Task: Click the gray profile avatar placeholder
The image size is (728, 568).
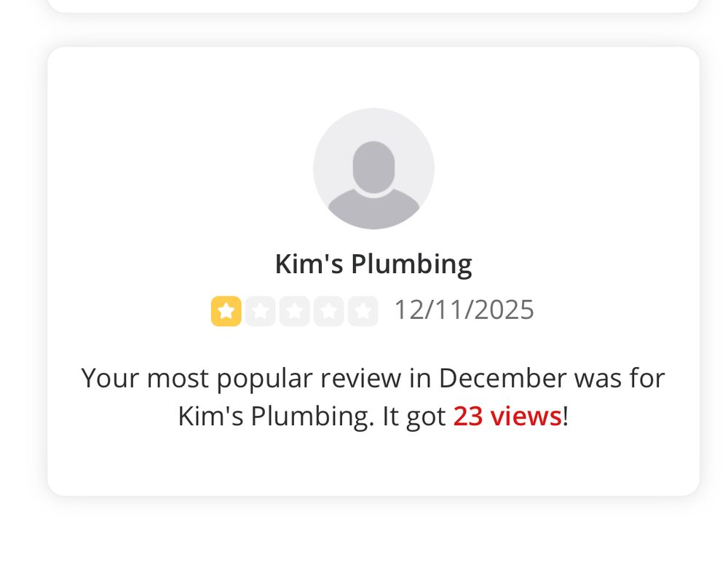Action: [x=373, y=168]
